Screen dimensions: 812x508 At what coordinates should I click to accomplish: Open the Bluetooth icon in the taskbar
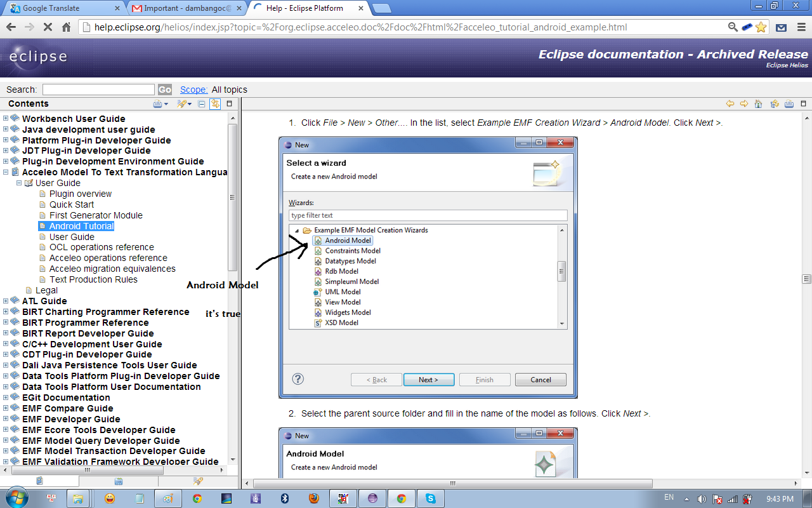click(285, 498)
